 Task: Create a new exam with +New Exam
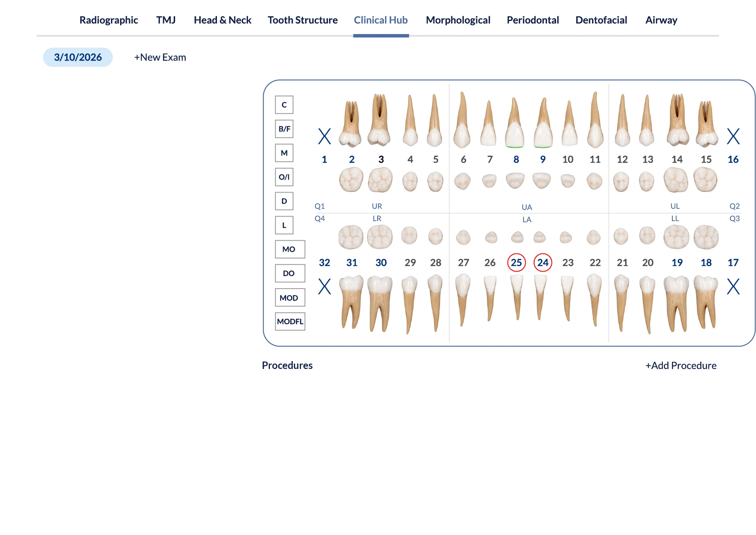(160, 57)
